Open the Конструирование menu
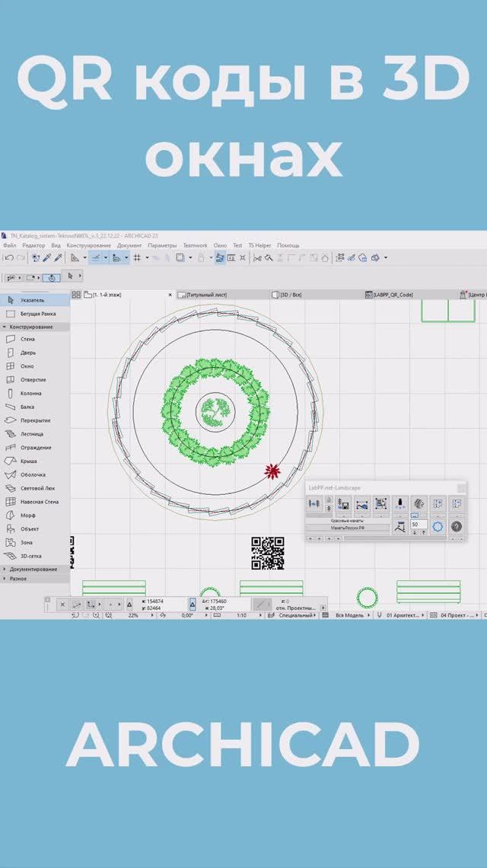487x868 pixels. [88, 245]
